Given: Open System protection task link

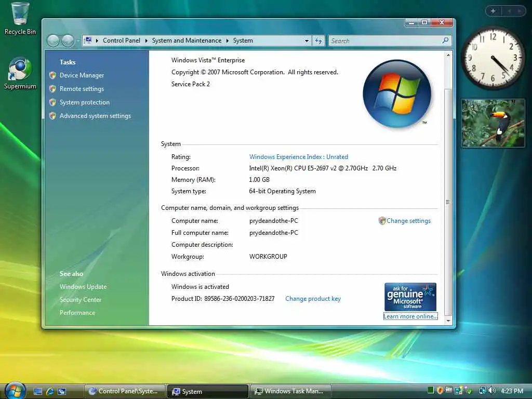Looking at the screenshot, I should point(85,102).
